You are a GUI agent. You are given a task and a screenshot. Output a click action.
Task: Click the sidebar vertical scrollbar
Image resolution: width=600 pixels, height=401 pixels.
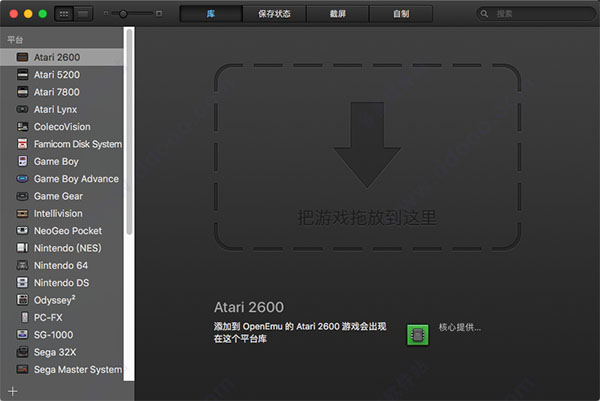[129, 132]
